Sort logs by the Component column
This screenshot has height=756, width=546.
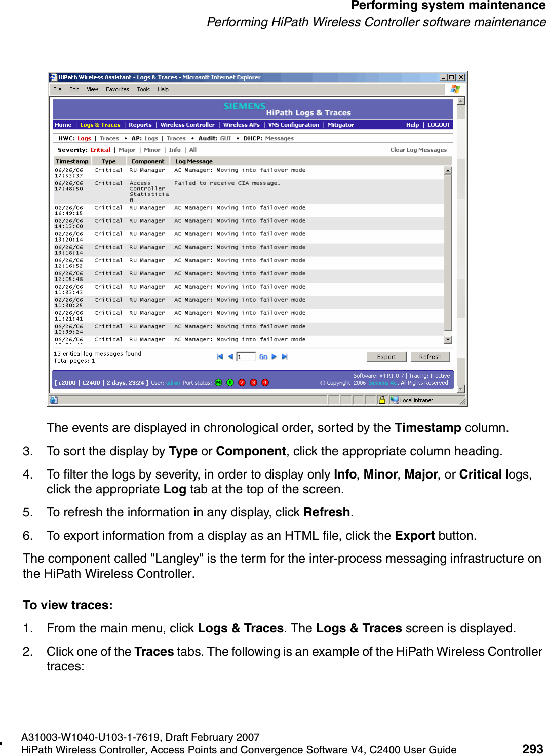pos(148,161)
